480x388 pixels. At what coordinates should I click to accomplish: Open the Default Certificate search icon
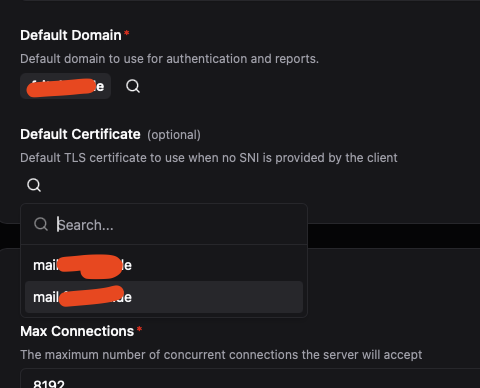(34, 185)
